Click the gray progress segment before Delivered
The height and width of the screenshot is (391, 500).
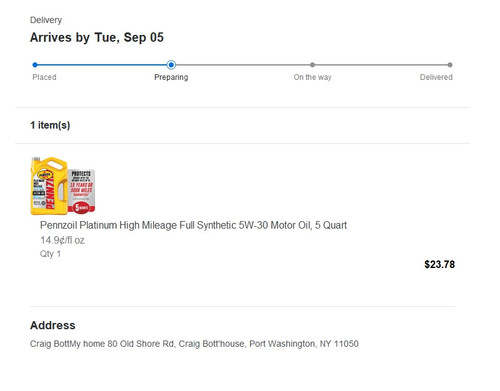(381, 65)
